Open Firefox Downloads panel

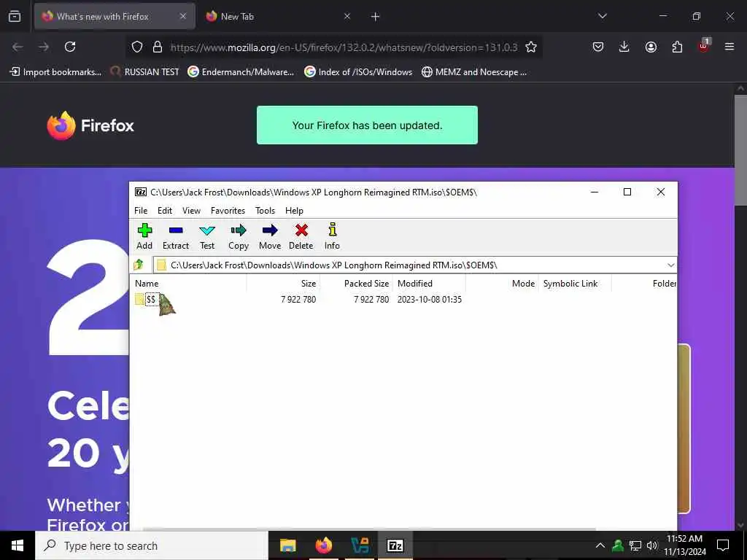click(624, 47)
